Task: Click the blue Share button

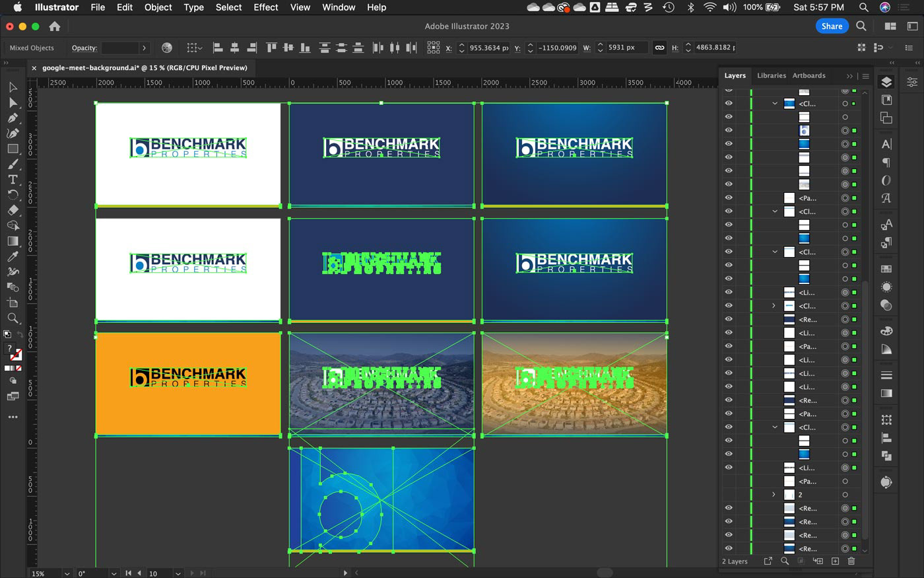Action: (x=832, y=26)
